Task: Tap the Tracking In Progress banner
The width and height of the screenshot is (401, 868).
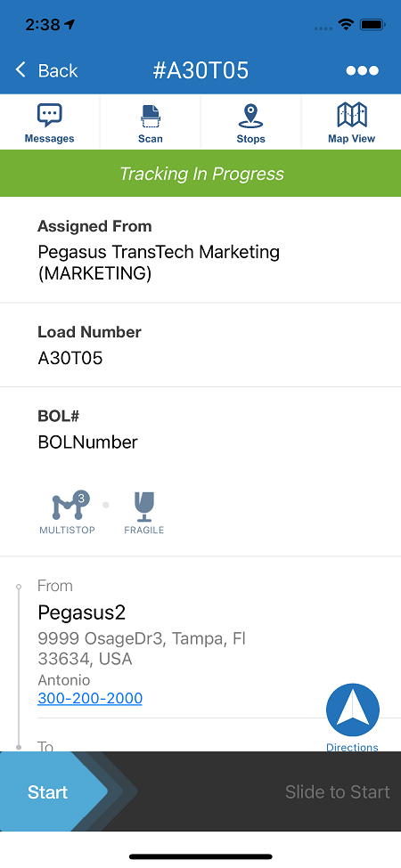Action: [200, 174]
